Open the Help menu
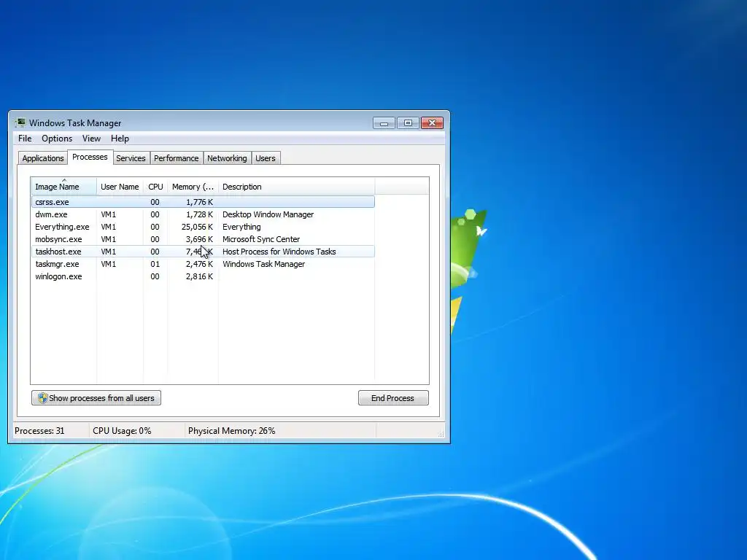This screenshot has width=747, height=560. coord(120,139)
